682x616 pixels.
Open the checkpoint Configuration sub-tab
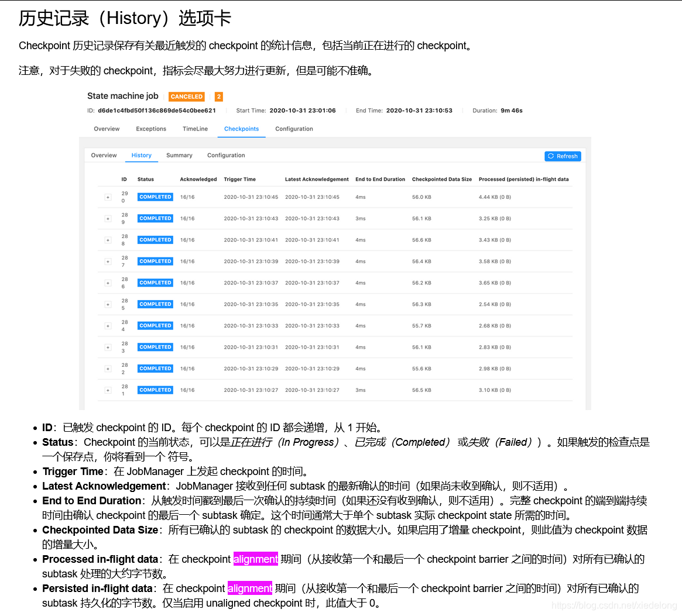point(226,155)
